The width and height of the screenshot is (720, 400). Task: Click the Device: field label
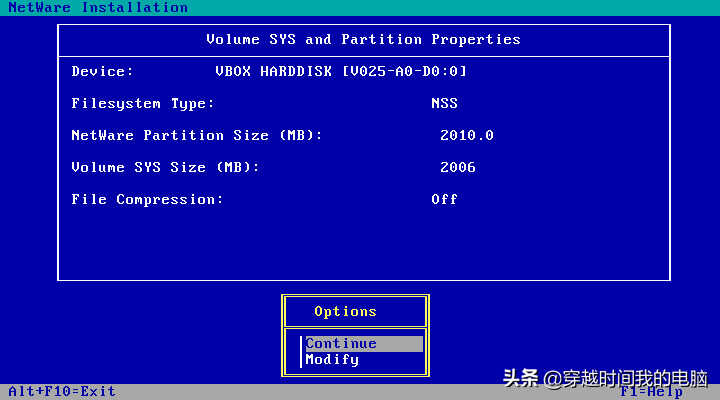[x=102, y=71]
